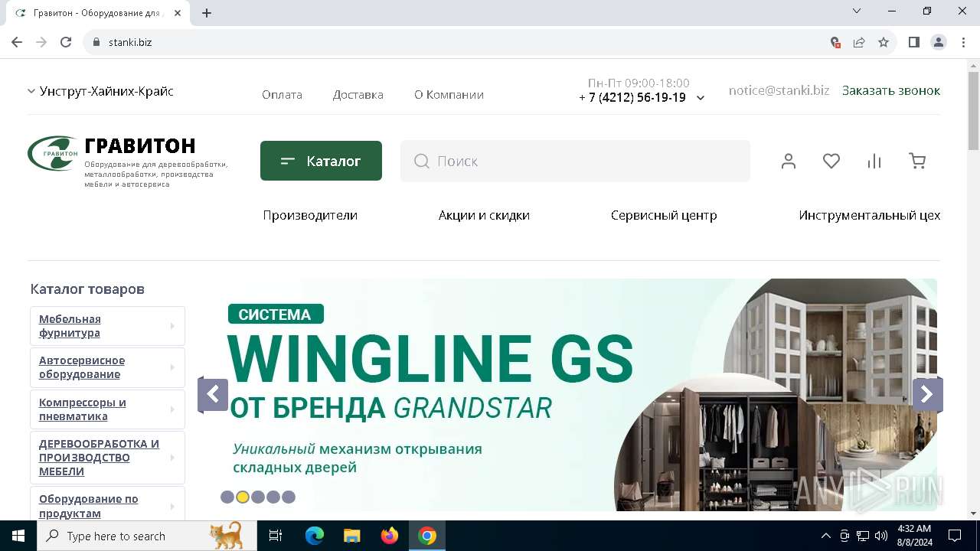Call phone + 7 (4212) 56-19-19

632,98
